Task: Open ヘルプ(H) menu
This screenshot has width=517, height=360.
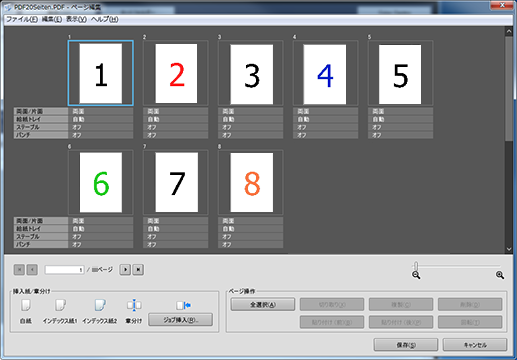Action: click(x=105, y=19)
